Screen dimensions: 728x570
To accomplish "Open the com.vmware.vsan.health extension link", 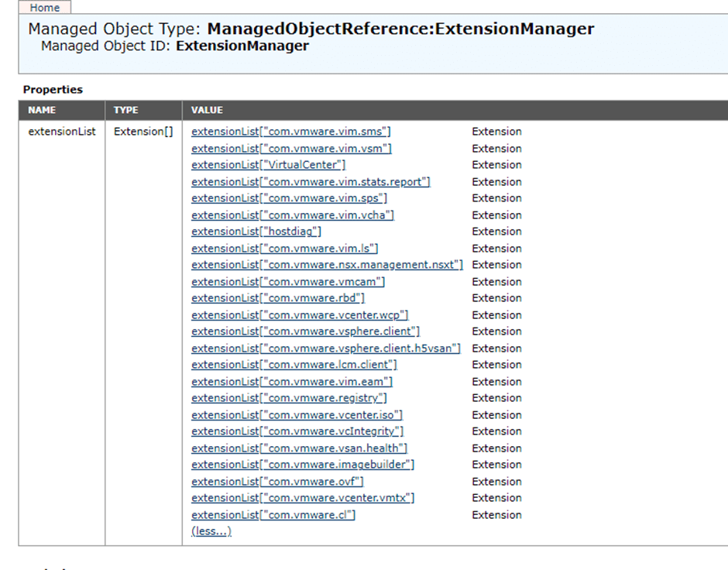I will pos(298,448).
